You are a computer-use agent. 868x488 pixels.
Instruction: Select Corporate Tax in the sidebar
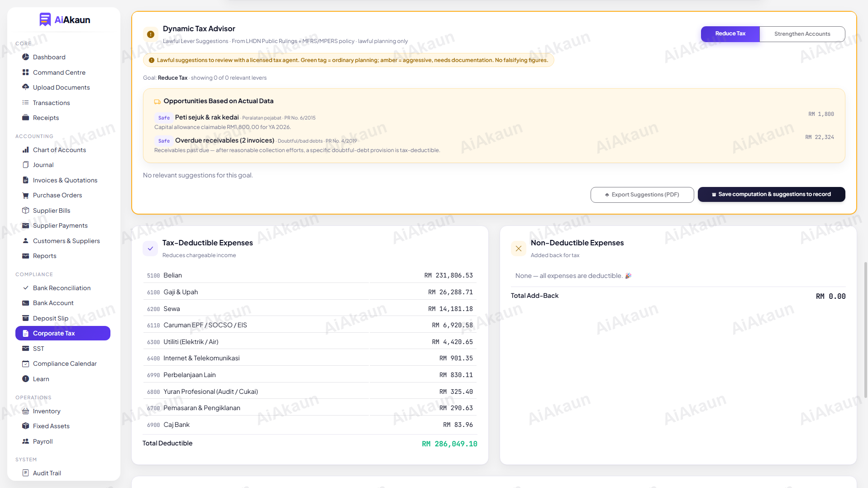tap(63, 333)
